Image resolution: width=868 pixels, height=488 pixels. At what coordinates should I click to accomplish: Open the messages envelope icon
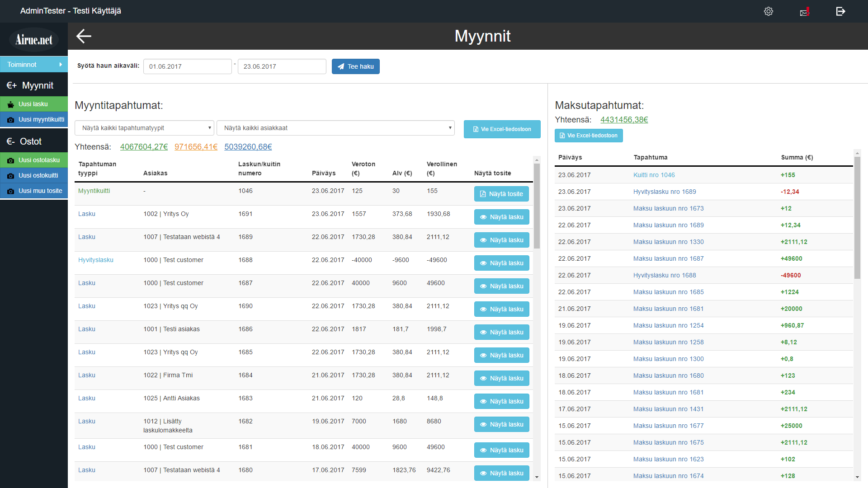pos(804,12)
